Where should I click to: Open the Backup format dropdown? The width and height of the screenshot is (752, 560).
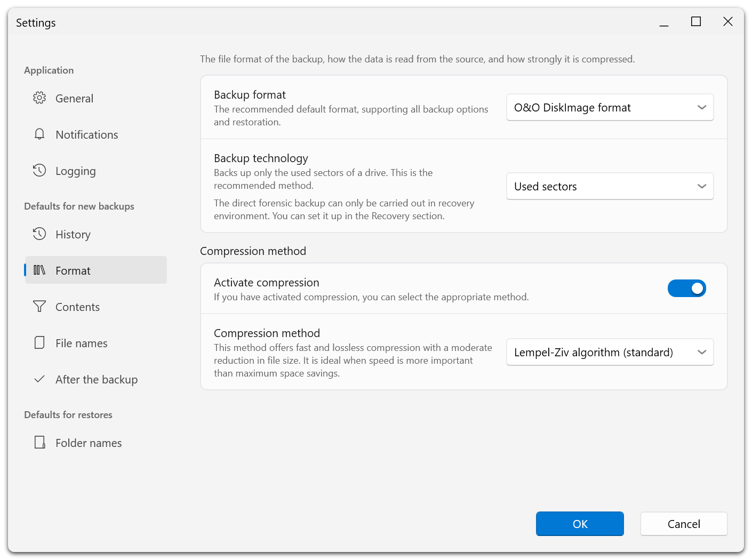[x=610, y=108]
